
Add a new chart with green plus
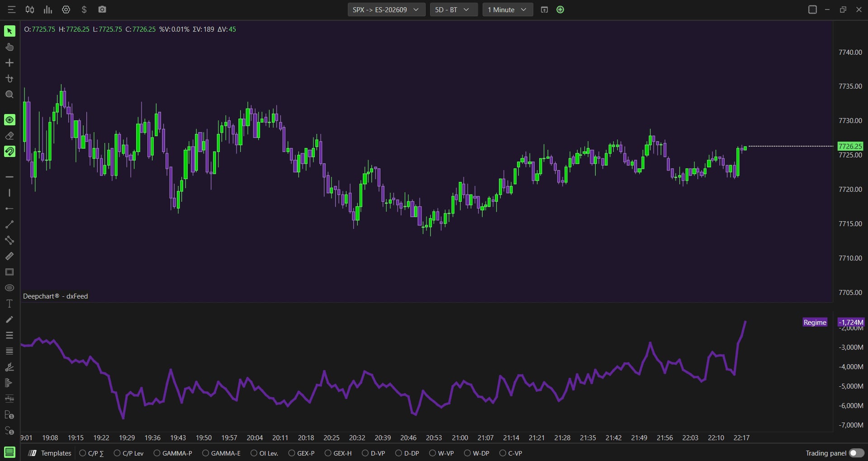coord(560,10)
